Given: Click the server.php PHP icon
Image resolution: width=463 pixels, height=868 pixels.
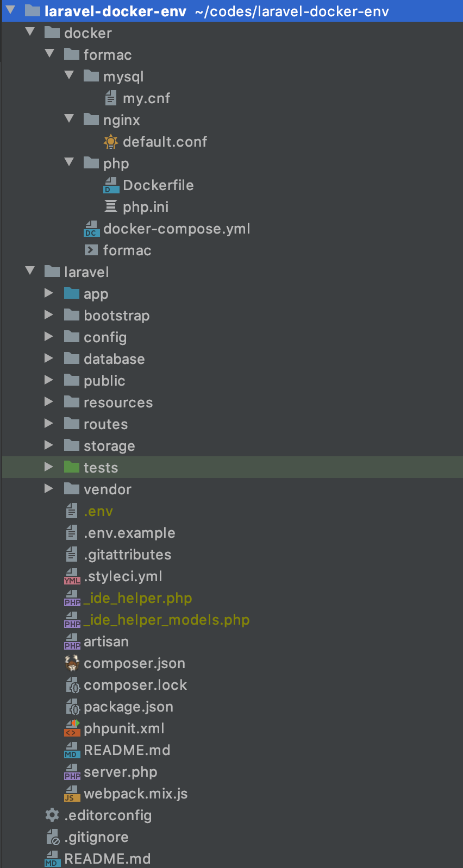Looking at the screenshot, I should (x=72, y=772).
